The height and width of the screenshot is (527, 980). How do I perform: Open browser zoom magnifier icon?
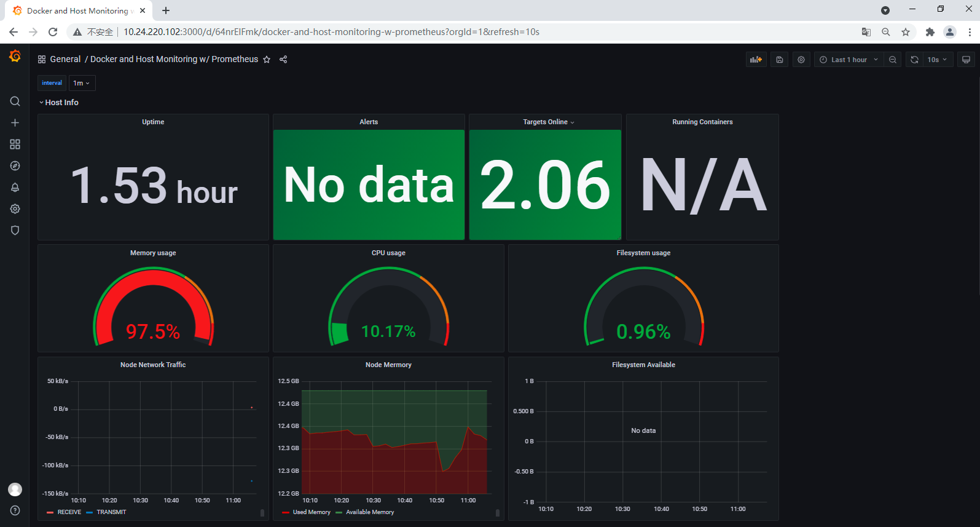886,32
